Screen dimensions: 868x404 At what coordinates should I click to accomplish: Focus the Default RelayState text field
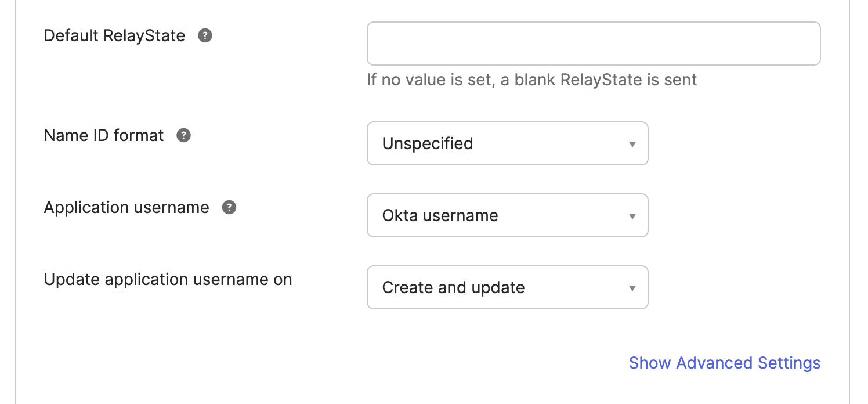pos(593,44)
